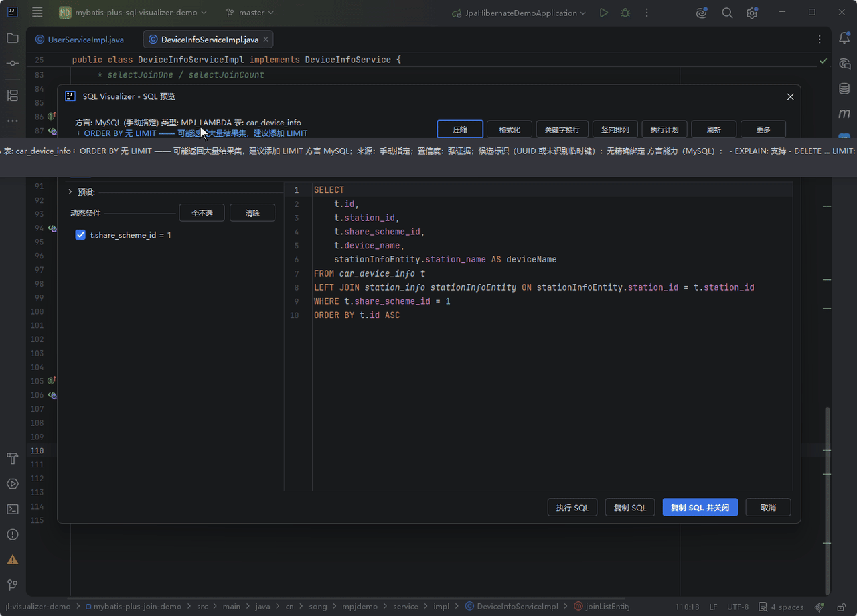Click the 全不选 button

pyautogui.click(x=202, y=213)
